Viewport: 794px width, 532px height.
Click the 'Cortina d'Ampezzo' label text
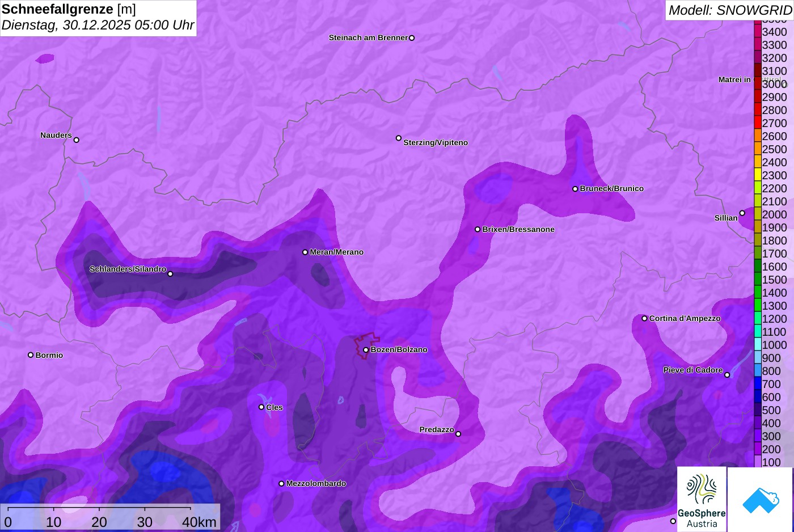pyautogui.click(x=685, y=319)
